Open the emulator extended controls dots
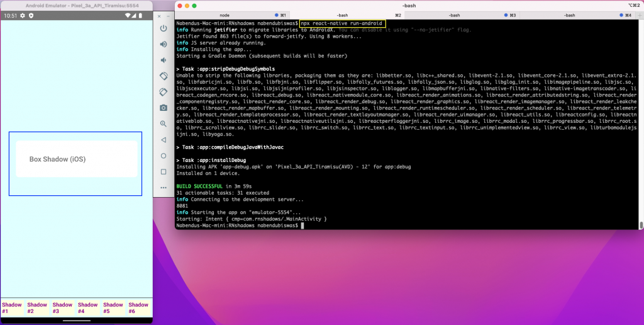644x325 pixels. (164, 188)
